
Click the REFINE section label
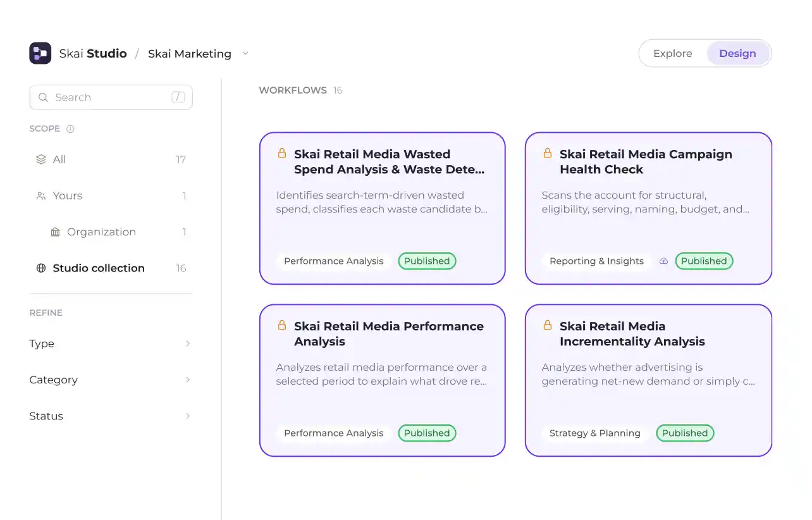click(x=46, y=313)
